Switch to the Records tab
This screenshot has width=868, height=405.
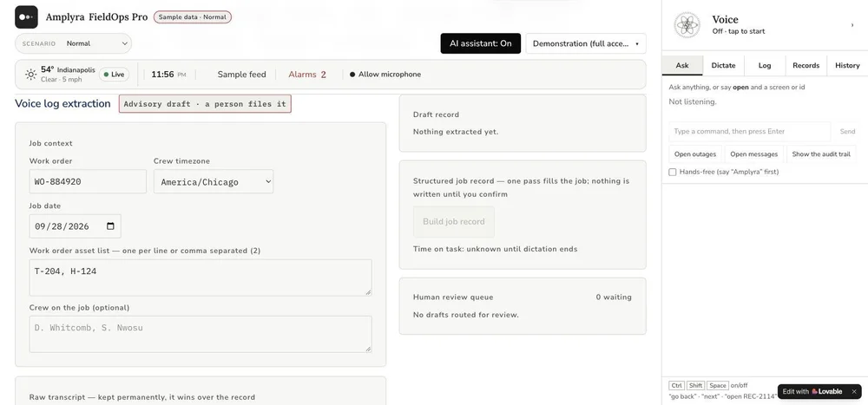(806, 65)
